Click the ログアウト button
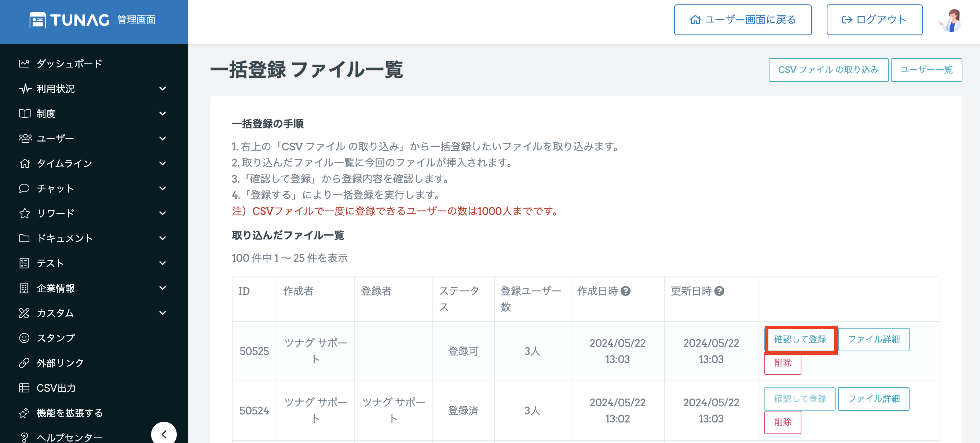Viewport: 980px width, 443px height. [x=874, y=20]
